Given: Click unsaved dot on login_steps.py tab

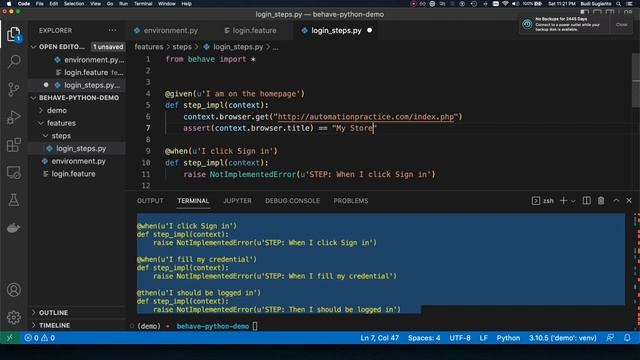Looking at the screenshot, I should (369, 30).
